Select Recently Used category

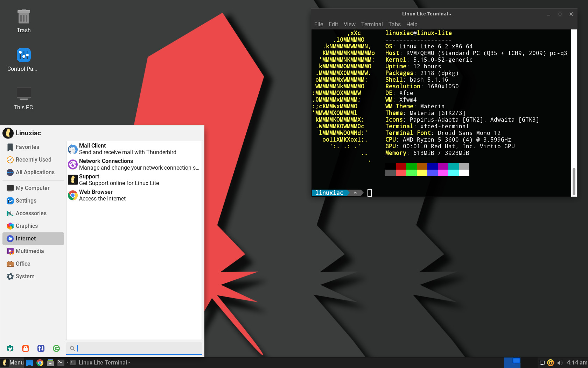33,160
